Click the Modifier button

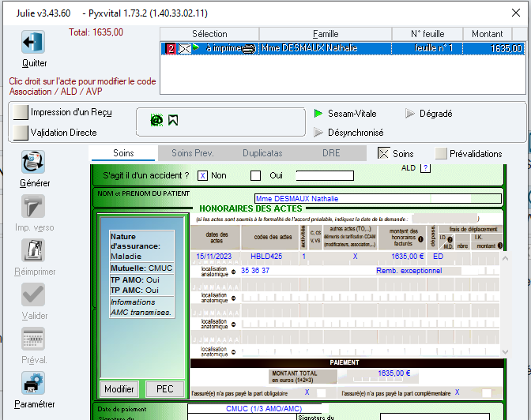pos(119,389)
